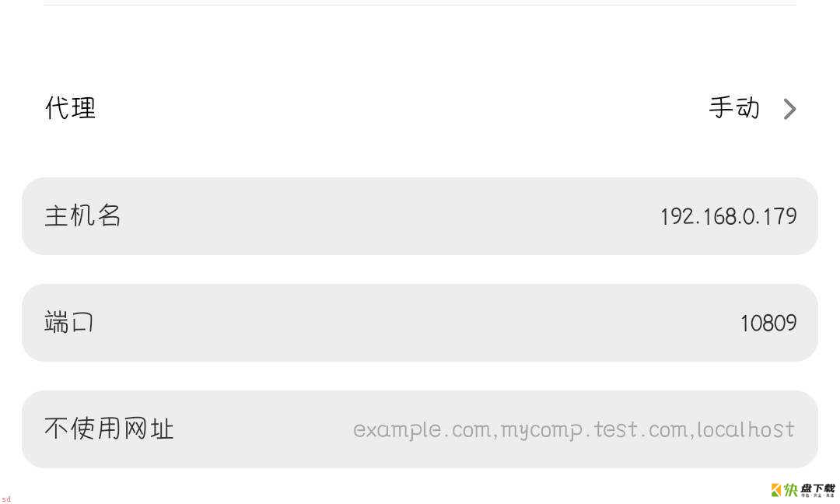Click the 端口 label
840x504 pixels.
pyautogui.click(x=69, y=323)
